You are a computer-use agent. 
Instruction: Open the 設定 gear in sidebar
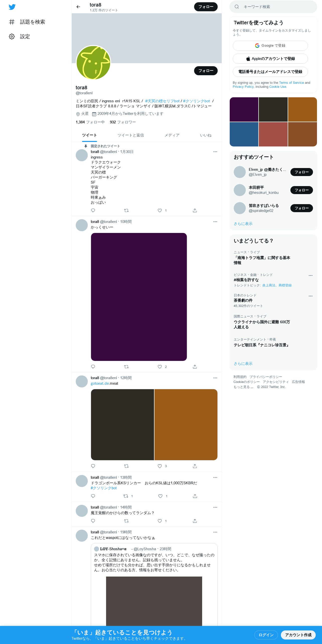pyautogui.click(x=12, y=37)
